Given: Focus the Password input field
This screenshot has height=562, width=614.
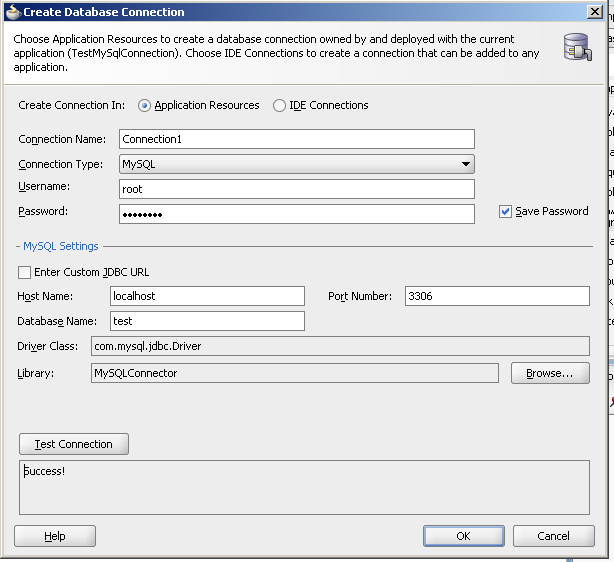Looking at the screenshot, I should (296, 214).
